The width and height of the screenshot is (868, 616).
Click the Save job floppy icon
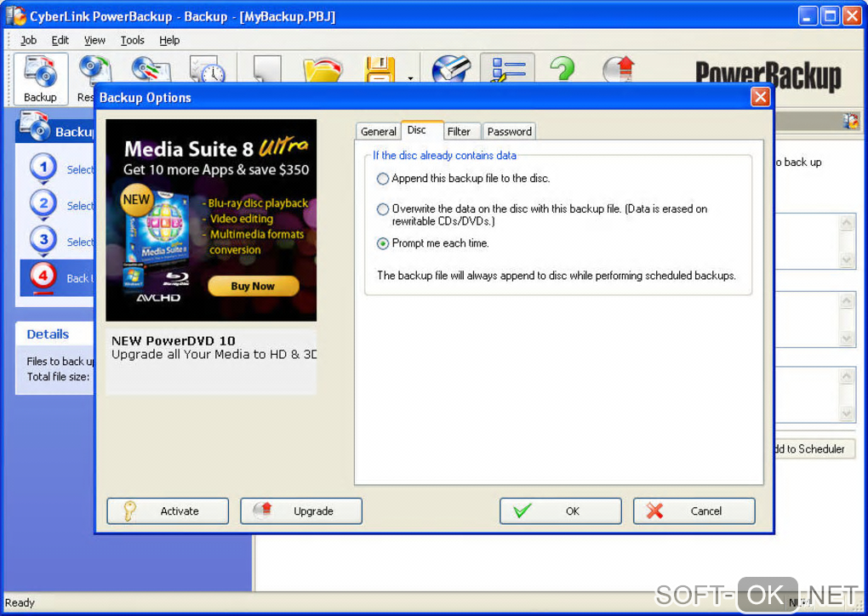(380, 70)
